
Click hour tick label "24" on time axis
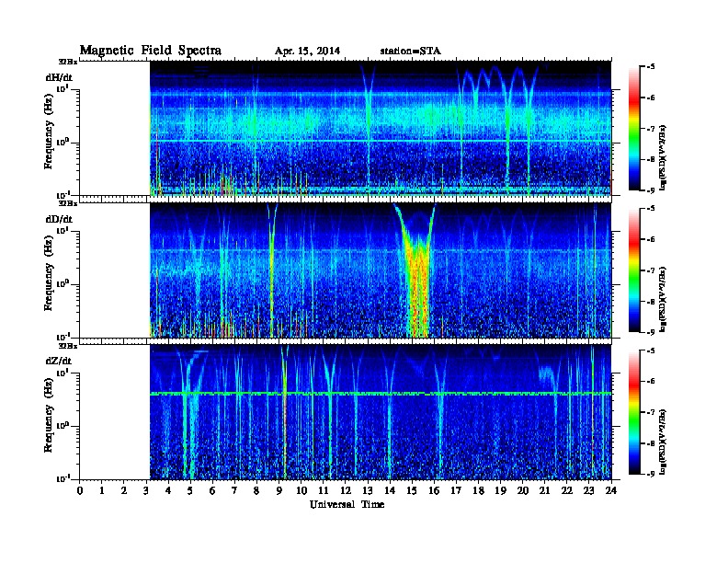(611, 491)
